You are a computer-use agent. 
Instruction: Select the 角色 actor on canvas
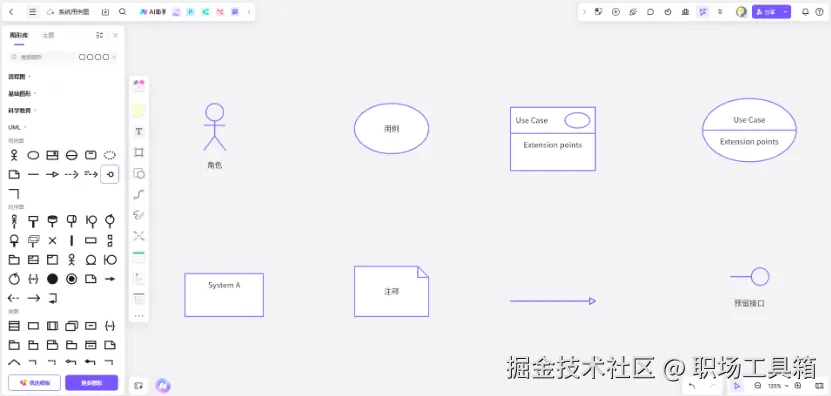(x=215, y=136)
